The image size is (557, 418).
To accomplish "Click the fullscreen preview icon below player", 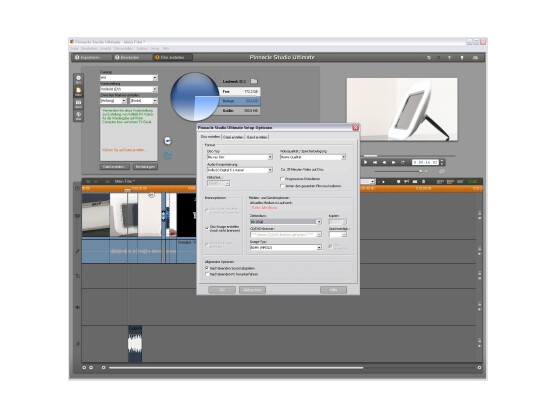I will pos(442,171).
